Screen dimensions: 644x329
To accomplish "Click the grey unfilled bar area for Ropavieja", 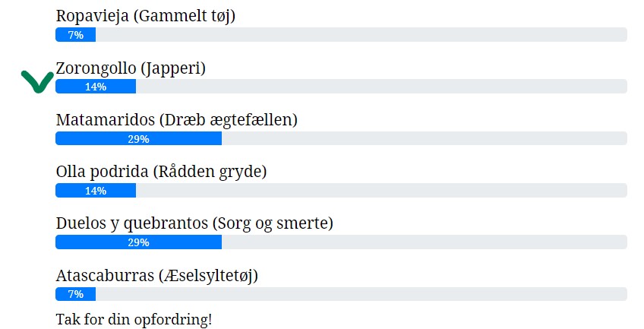I will 361,35.
